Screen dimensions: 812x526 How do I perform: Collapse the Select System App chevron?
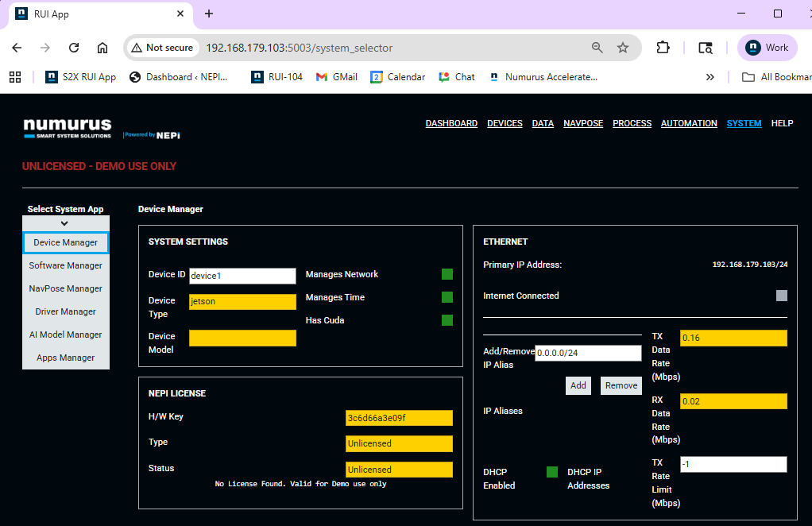click(65, 223)
